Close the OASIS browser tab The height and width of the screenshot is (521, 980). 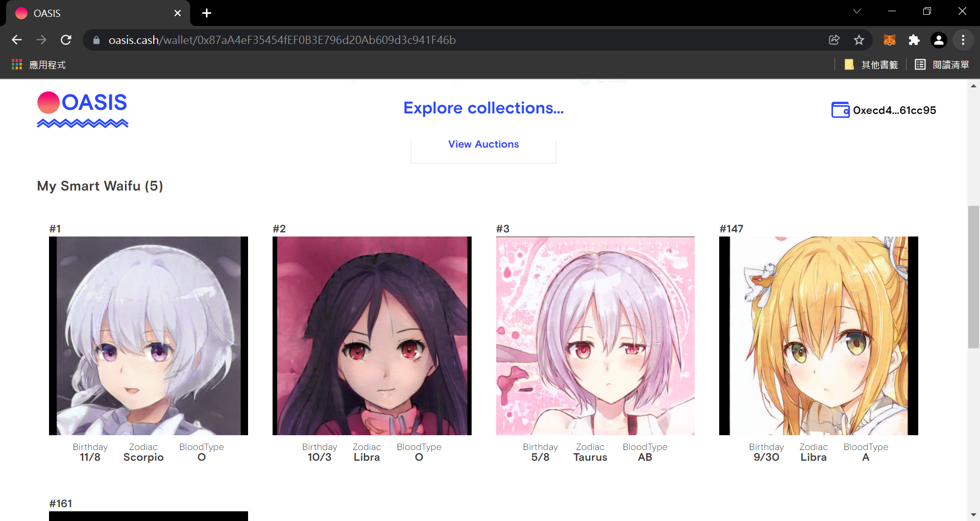click(x=178, y=13)
